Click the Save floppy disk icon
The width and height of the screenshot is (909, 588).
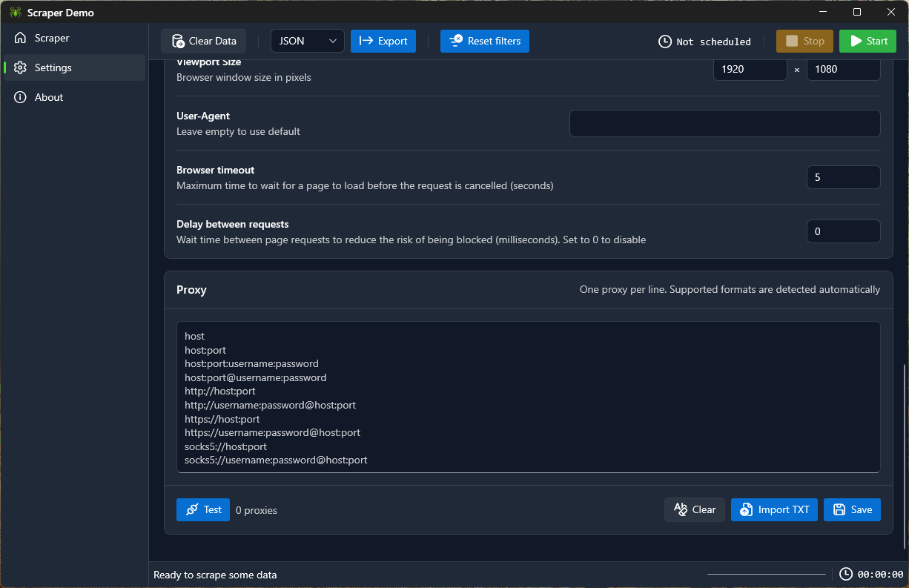pos(839,509)
